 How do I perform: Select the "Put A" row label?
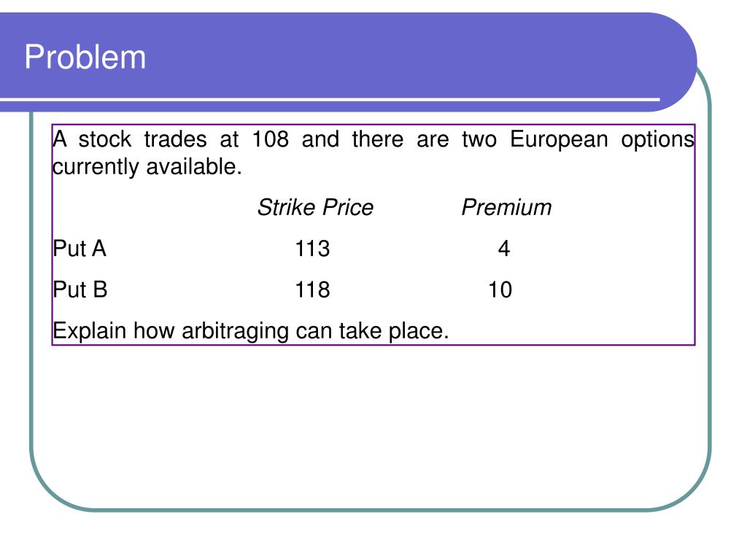coord(79,249)
